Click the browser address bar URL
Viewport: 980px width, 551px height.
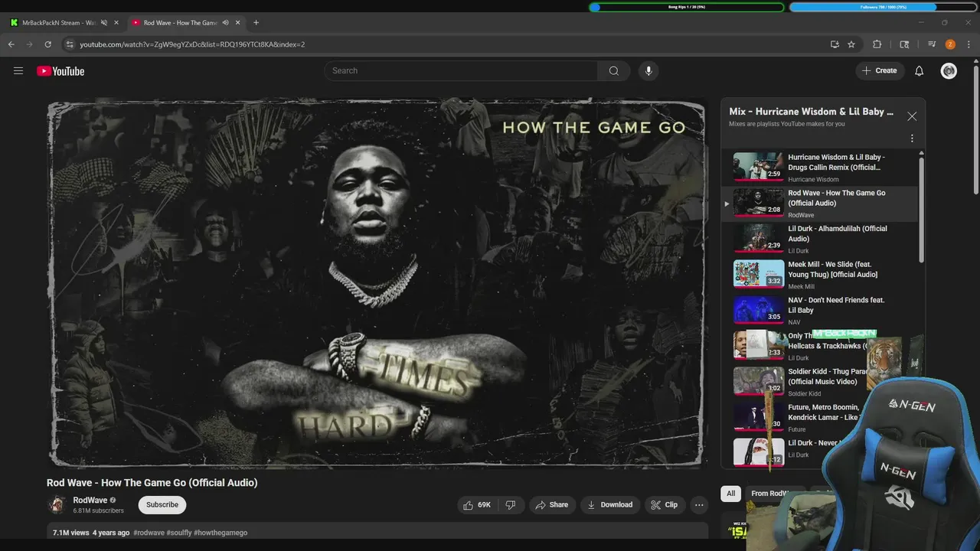tap(192, 44)
